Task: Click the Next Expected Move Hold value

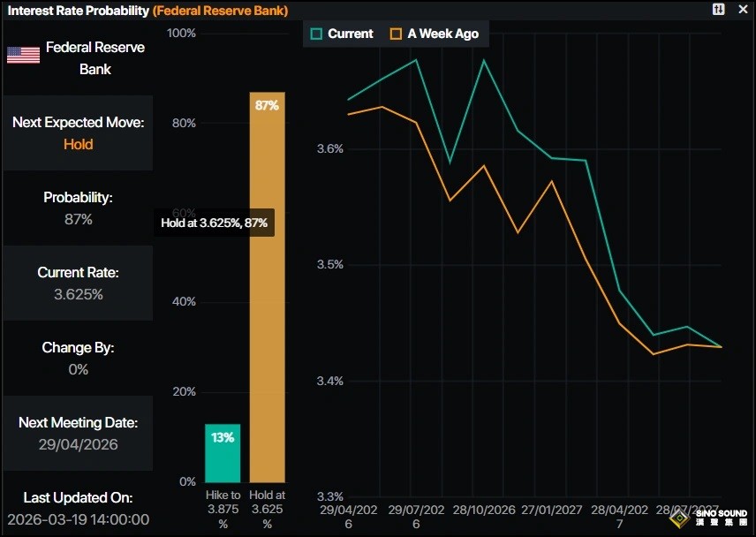Action: point(78,144)
